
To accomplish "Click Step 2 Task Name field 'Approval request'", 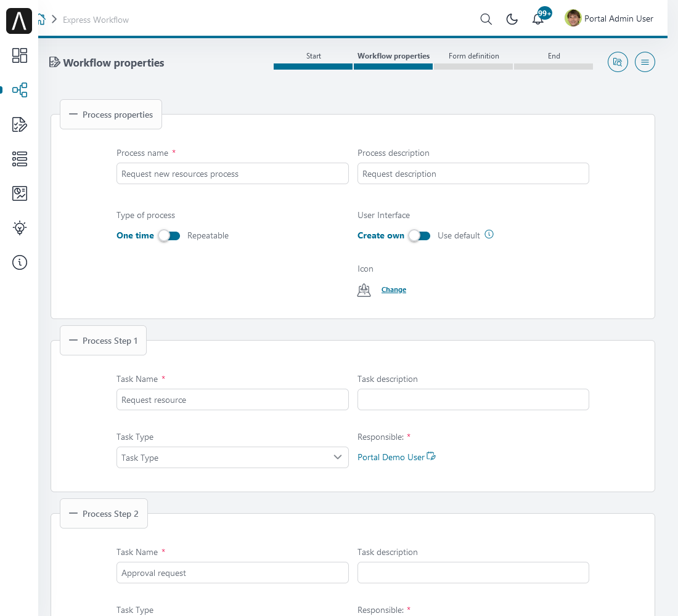I will 232,572.
